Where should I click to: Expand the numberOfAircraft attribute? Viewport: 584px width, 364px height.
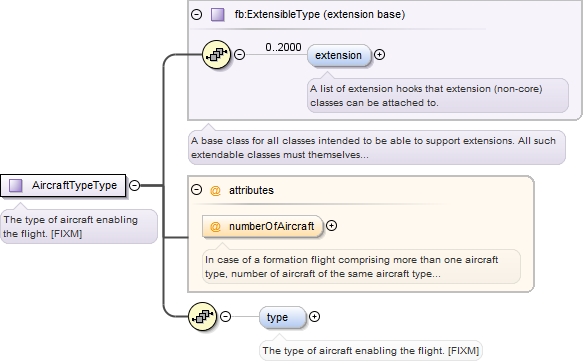(x=331, y=225)
